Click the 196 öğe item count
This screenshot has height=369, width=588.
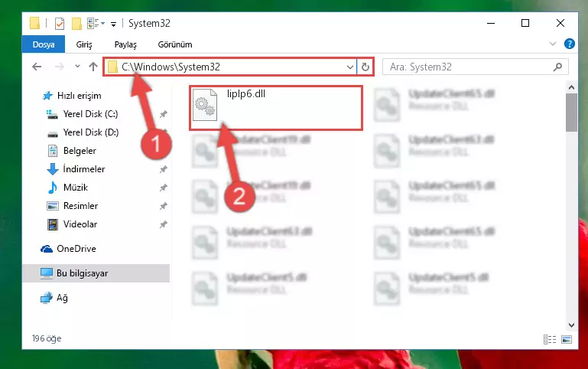coord(47,338)
